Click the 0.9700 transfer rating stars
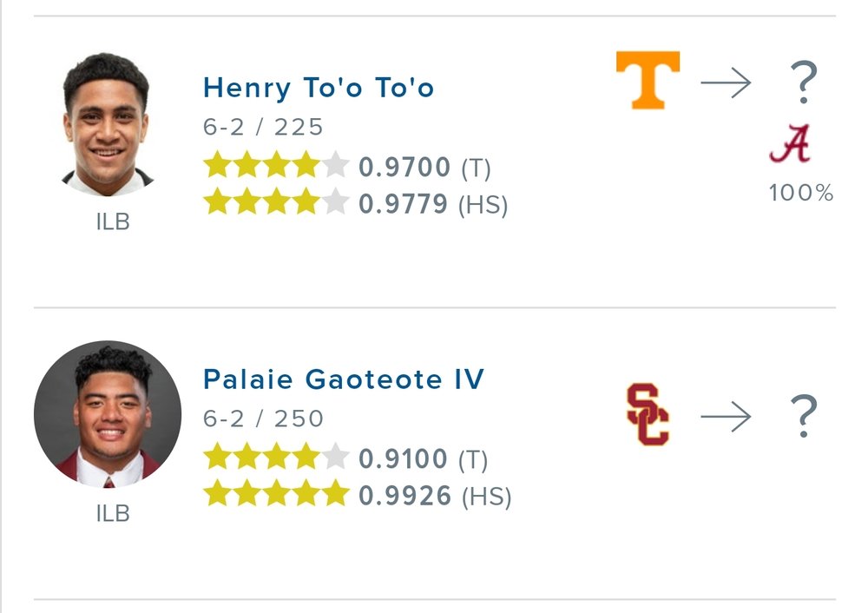Viewport: 868px width, 613px height. 276,166
